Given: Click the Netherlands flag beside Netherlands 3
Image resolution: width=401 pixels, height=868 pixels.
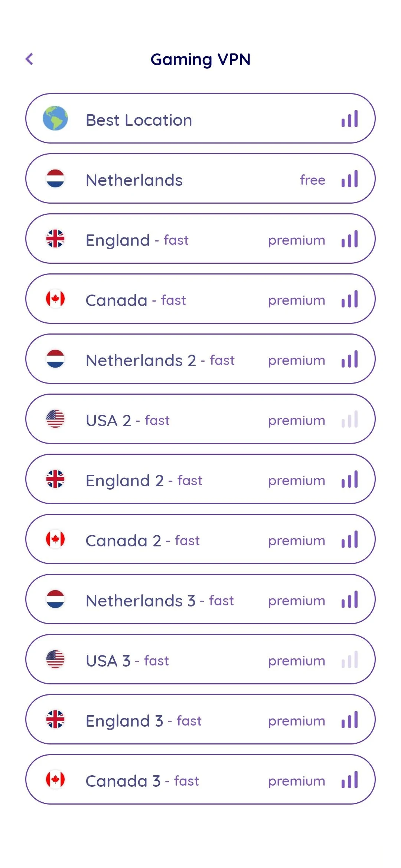Looking at the screenshot, I should tap(55, 599).
